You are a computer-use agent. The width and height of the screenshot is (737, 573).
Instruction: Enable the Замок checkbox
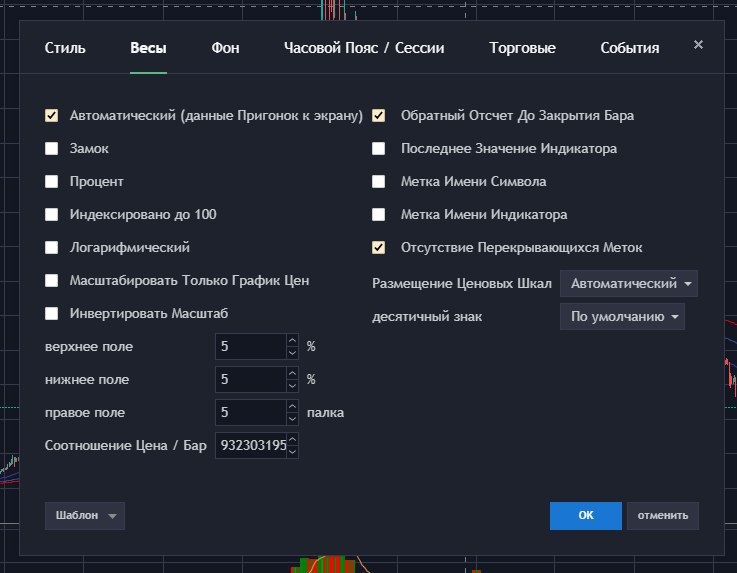point(52,149)
